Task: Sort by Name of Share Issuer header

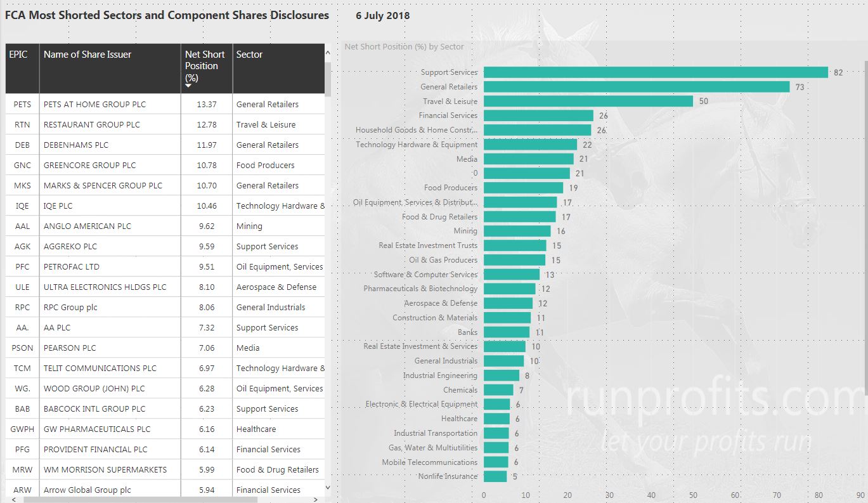Action: (110, 69)
